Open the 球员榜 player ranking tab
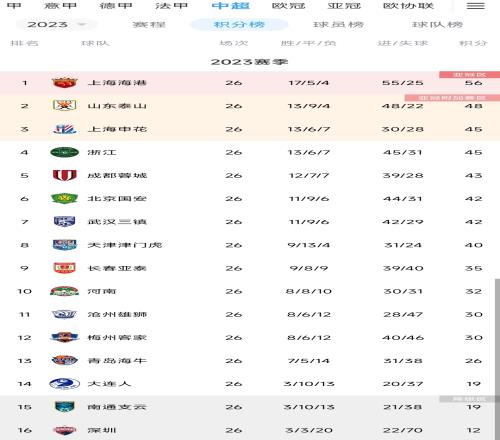This screenshot has height=440, width=500. point(338,25)
